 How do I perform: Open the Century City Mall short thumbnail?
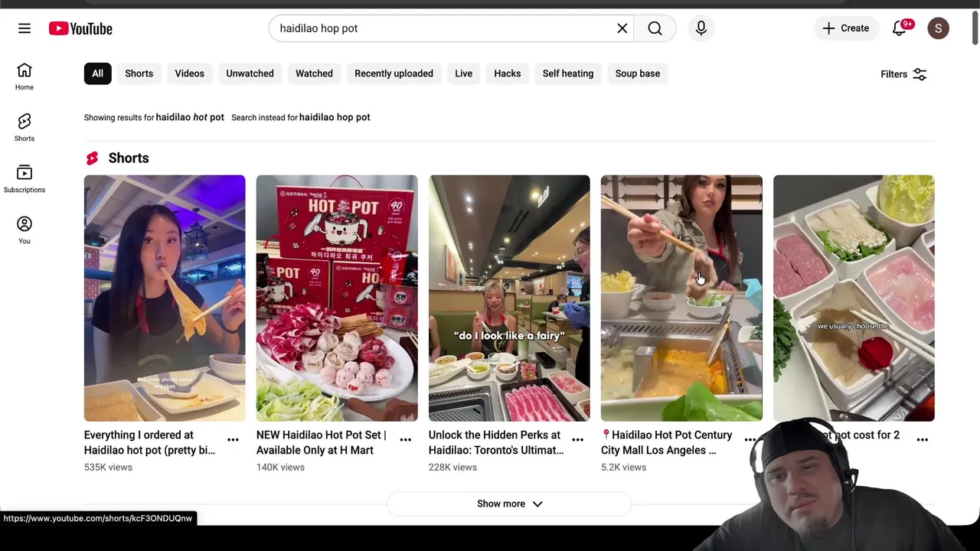point(681,298)
